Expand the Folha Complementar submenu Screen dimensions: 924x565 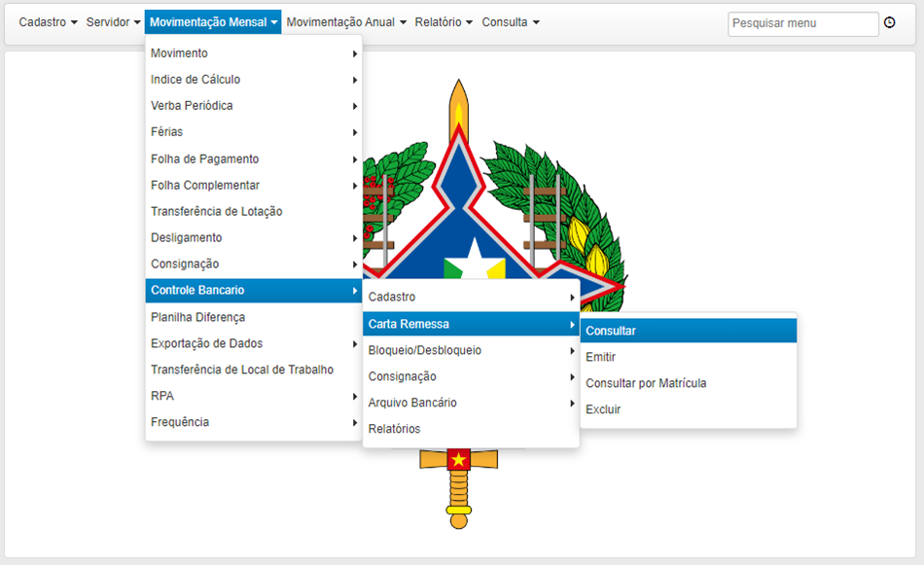(x=254, y=185)
